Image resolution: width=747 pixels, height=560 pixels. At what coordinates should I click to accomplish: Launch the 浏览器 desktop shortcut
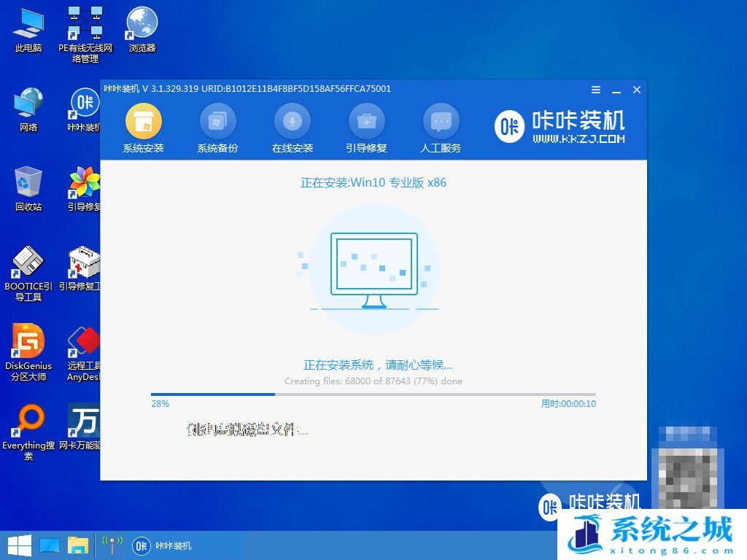tap(142, 29)
